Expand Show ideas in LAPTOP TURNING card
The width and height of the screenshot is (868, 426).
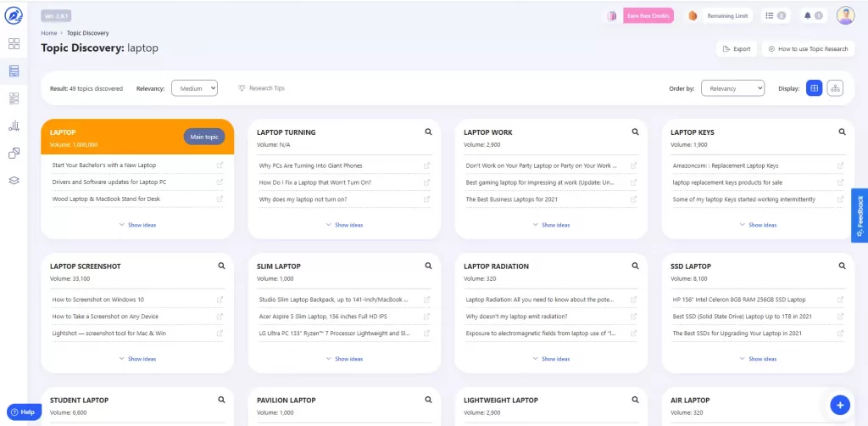coord(344,225)
